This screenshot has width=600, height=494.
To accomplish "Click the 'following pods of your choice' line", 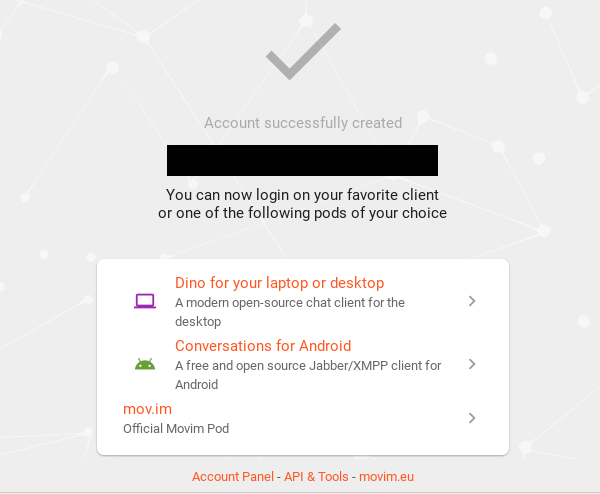I will [x=303, y=213].
